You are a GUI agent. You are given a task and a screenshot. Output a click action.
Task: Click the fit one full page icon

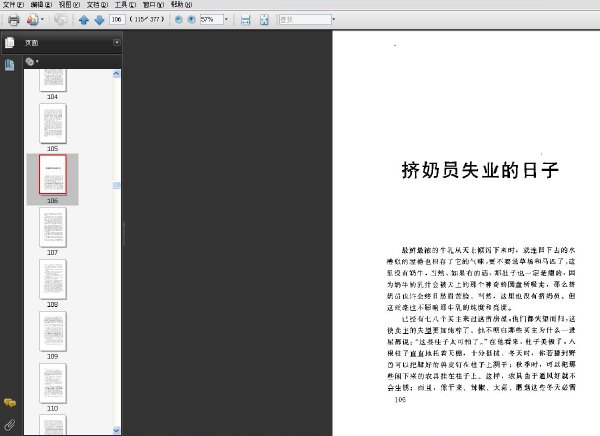click(x=264, y=20)
